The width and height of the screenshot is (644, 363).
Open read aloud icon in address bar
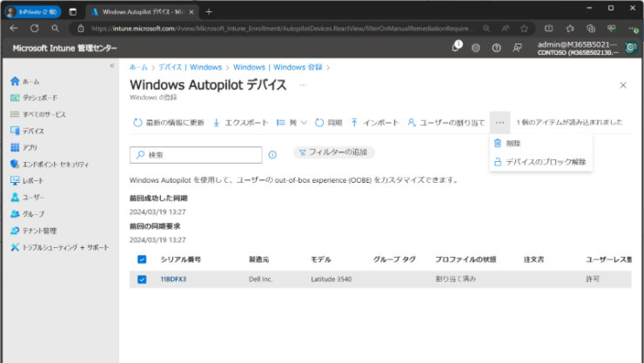click(505, 29)
